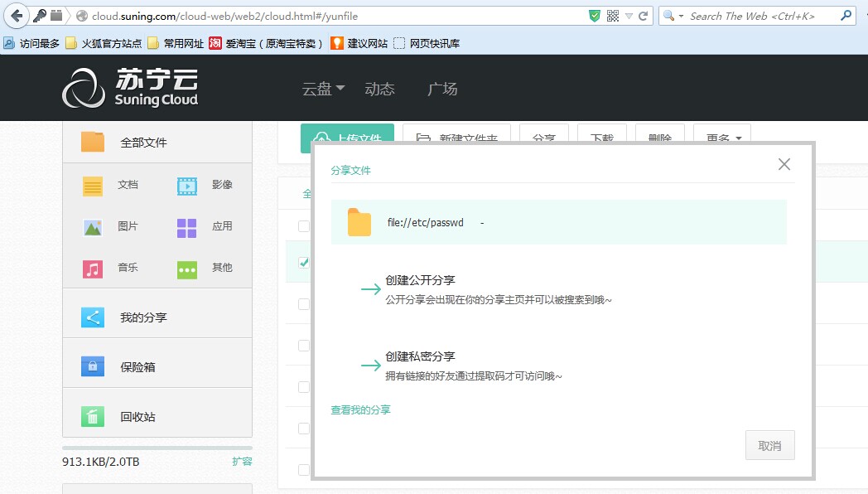868x494 pixels.
Task: Select the 音乐 music category icon
Action: [x=93, y=269]
